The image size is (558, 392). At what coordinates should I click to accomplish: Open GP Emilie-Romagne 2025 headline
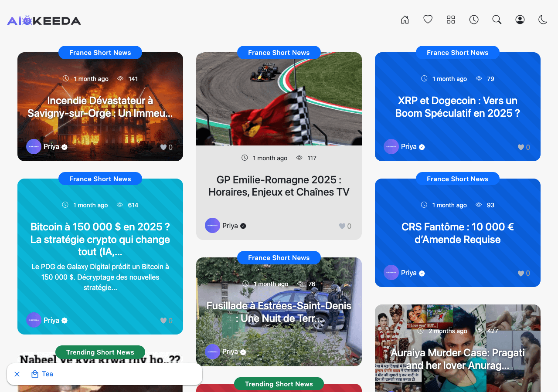pyautogui.click(x=279, y=186)
